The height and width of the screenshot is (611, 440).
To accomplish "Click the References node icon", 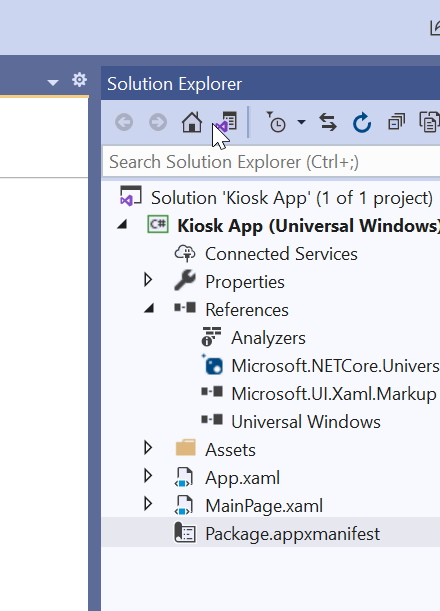I will (185, 307).
